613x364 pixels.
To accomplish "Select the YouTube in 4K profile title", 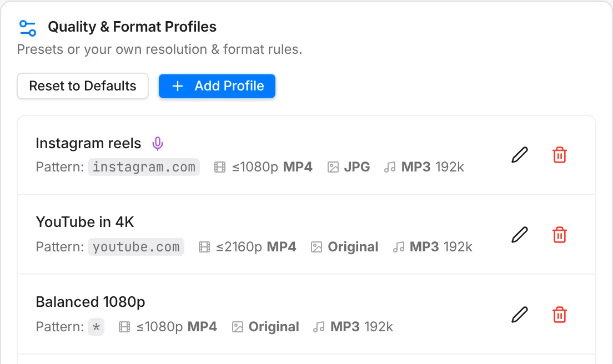I will 85,222.
